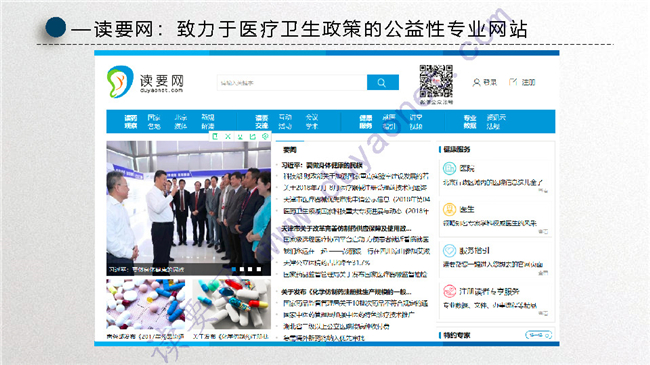Click the register pencil icon
Image resolution: width=650 pixels, height=365 pixels.
[513, 82]
